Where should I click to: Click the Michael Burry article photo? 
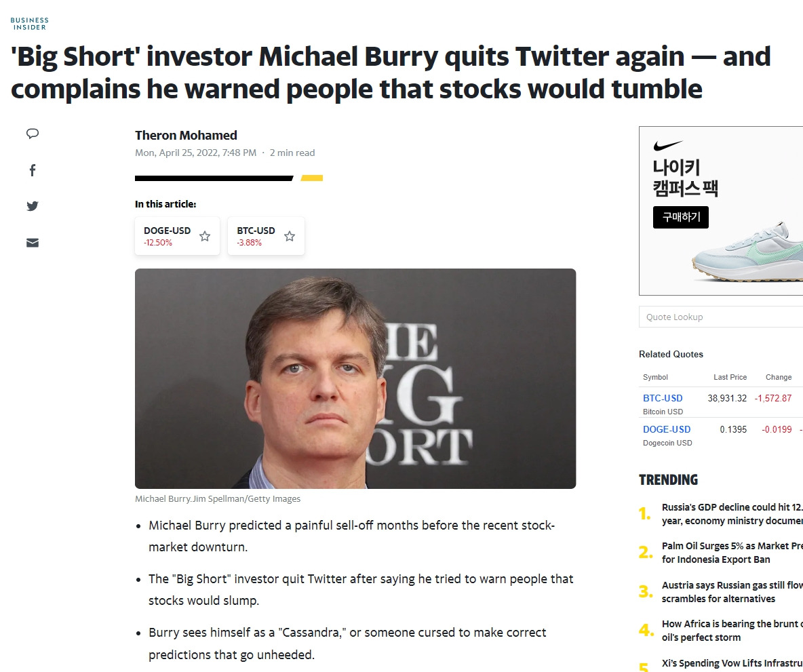[x=355, y=378]
